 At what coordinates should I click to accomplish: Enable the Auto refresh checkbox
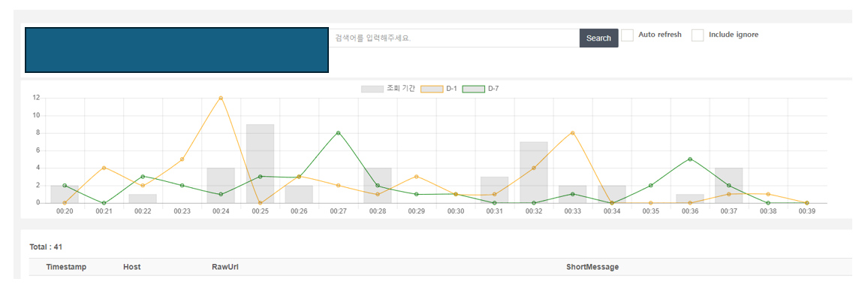[x=627, y=35]
